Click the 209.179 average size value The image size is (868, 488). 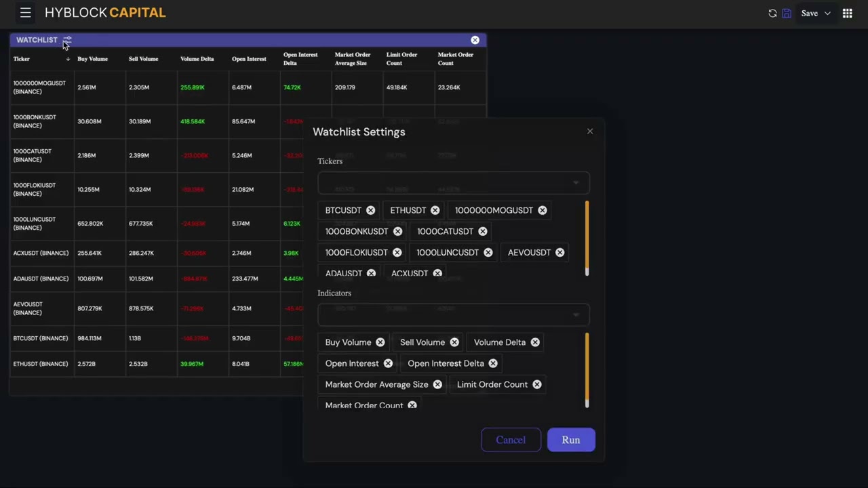click(345, 87)
